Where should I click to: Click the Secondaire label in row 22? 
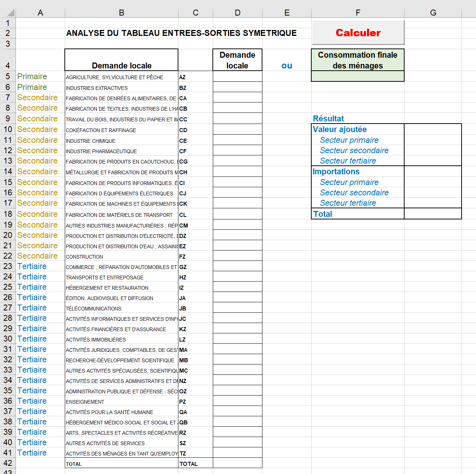tap(37, 256)
